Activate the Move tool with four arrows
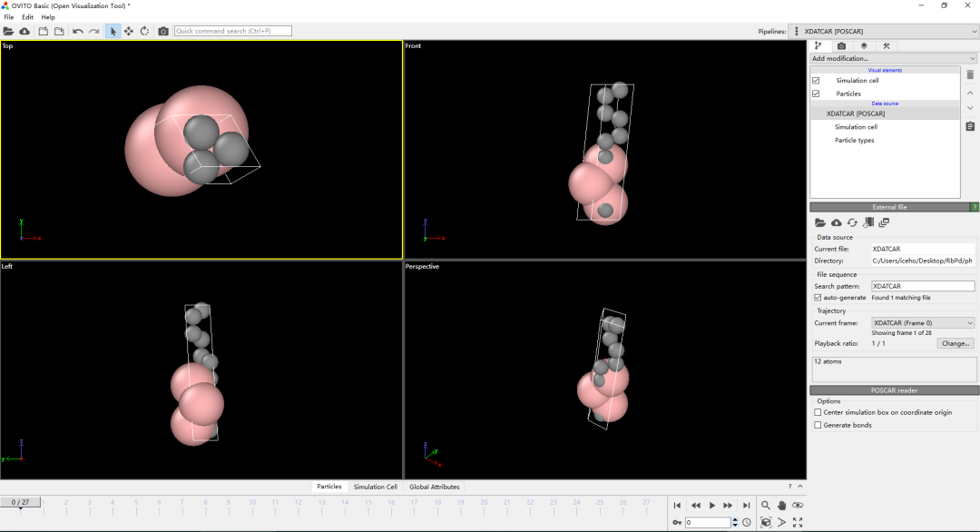The height and width of the screenshot is (532, 980). (x=128, y=31)
